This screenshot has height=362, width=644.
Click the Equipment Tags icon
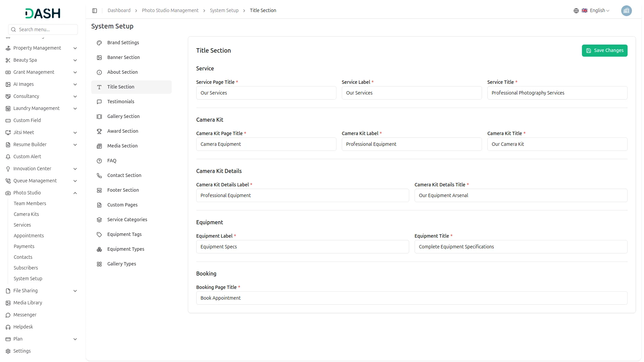click(99, 234)
